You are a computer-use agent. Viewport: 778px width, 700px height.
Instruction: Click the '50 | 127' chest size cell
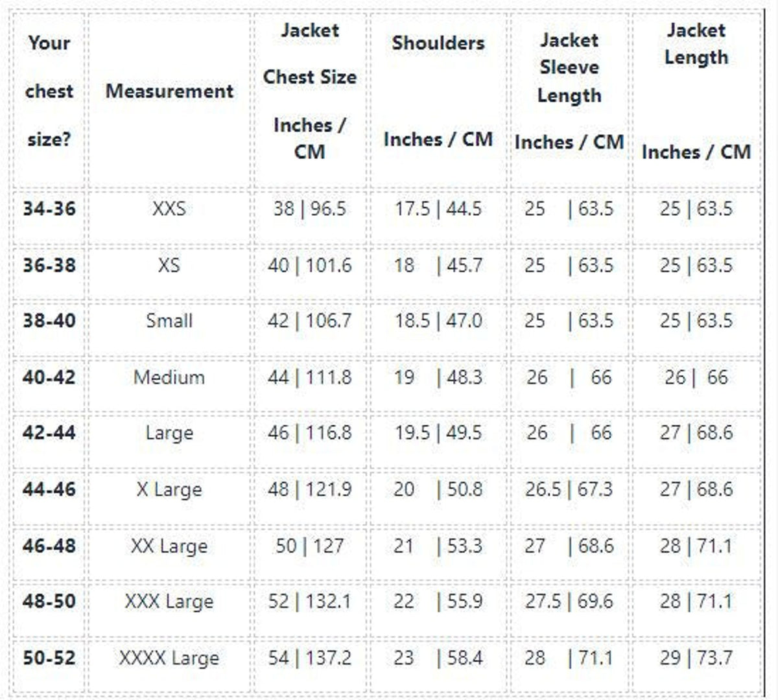[x=310, y=546]
